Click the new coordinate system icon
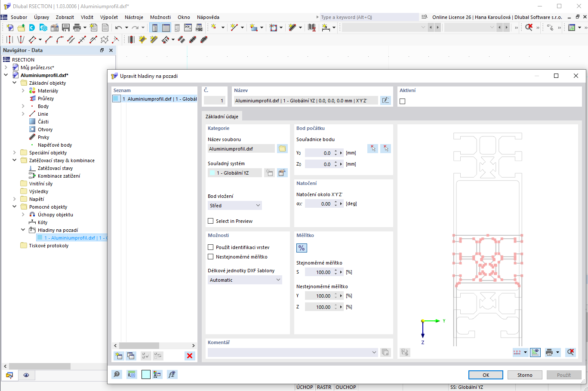 pos(269,172)
